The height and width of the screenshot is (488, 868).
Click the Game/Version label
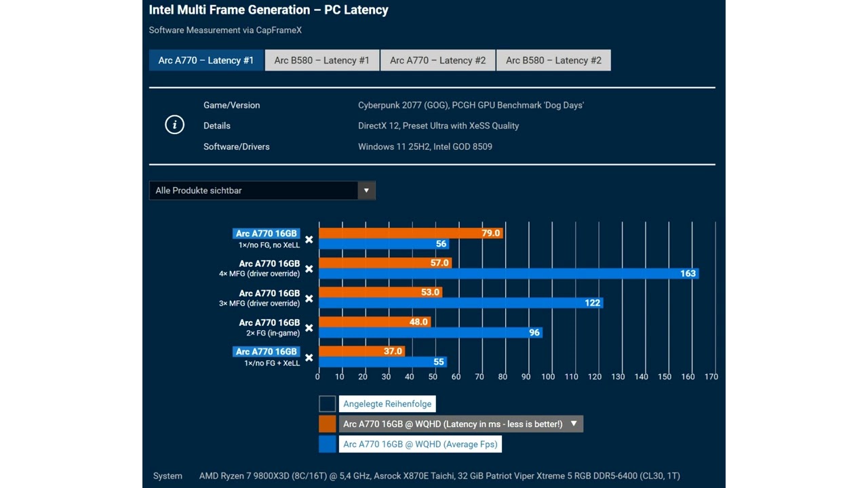tap(232, 105)
